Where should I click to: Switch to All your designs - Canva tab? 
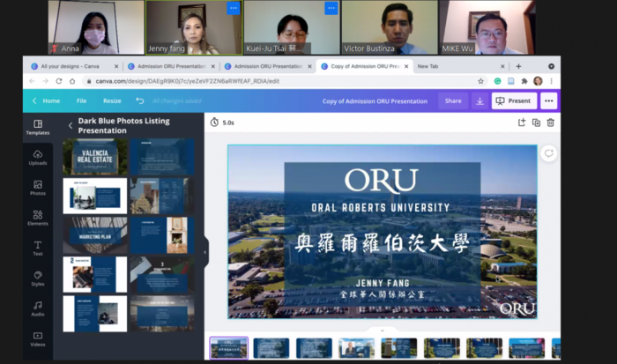click(70, 66)
